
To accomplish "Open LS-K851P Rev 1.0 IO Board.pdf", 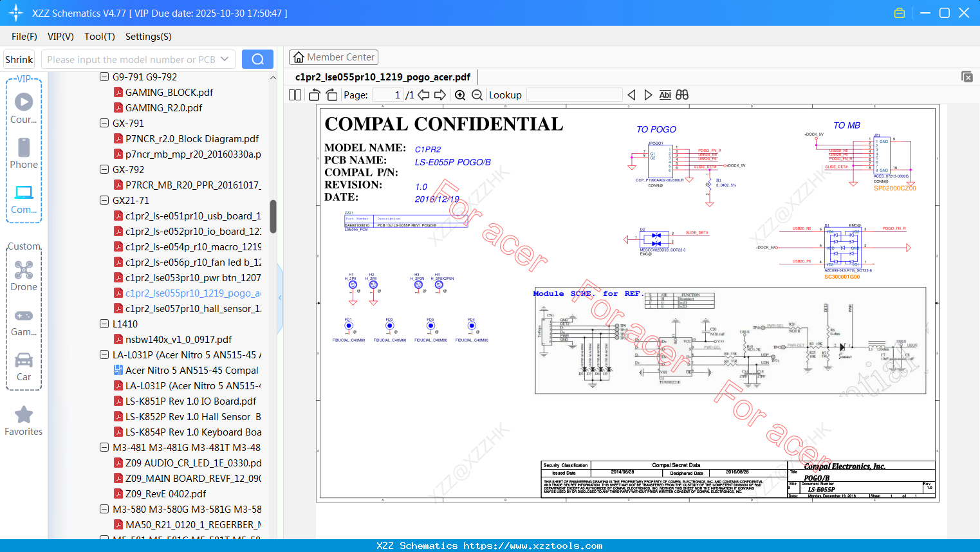I will pyautogui.click(x=190, y=401).
